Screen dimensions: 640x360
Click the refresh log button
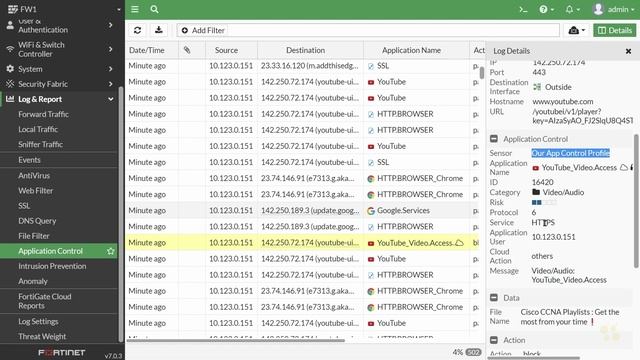[x=138, y=30]
